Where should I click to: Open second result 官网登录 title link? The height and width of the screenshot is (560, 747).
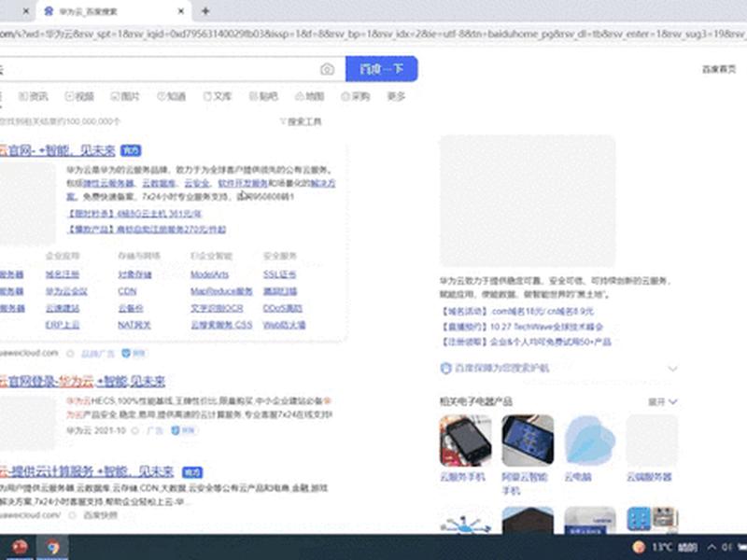tap(82, 381)
